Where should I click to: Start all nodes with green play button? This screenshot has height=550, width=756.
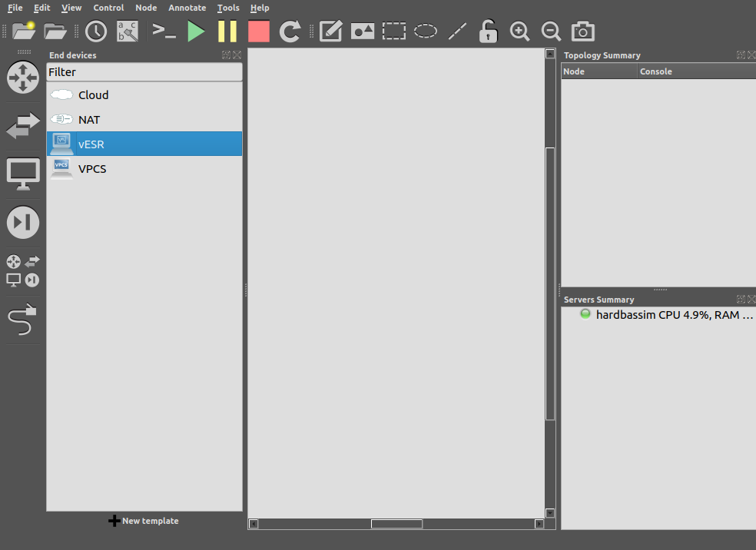[196, 31]
